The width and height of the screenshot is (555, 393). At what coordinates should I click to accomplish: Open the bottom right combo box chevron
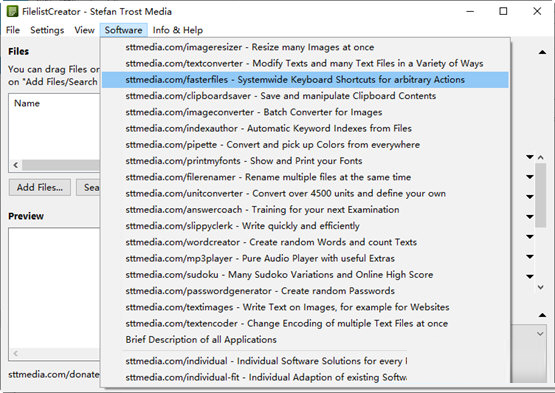coord(540,334)
